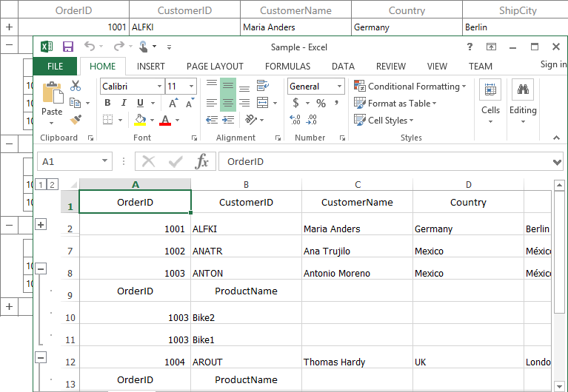568x392 pixels.
Task: Increase indent
Action: 228,119
